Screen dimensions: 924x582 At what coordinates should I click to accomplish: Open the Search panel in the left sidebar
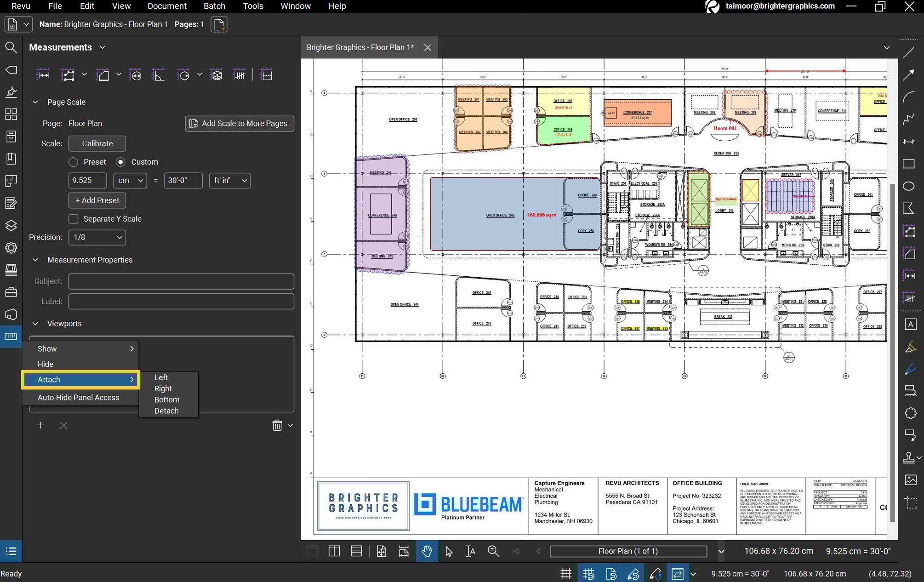(11, 47)
